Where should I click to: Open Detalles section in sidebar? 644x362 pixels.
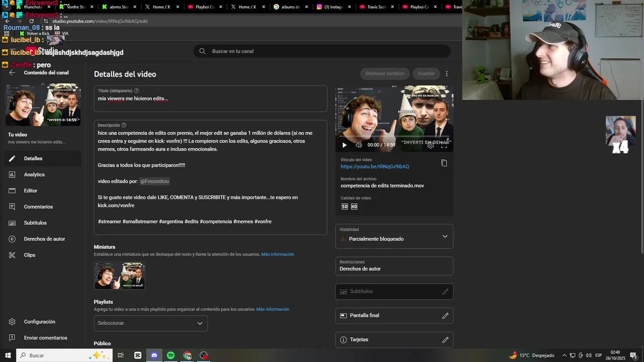click(x=43, y=158)
